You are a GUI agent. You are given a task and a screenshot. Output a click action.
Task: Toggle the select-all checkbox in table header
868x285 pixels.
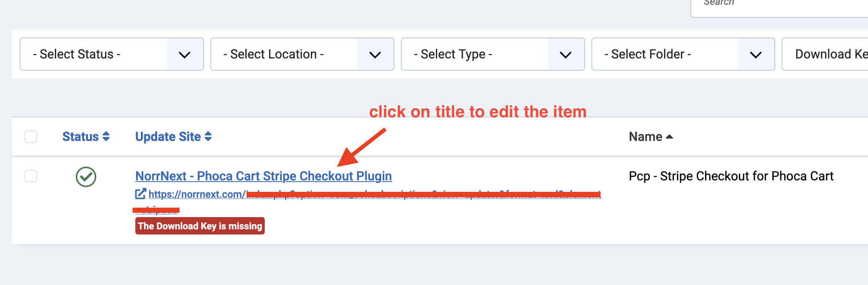coord(31,137)
